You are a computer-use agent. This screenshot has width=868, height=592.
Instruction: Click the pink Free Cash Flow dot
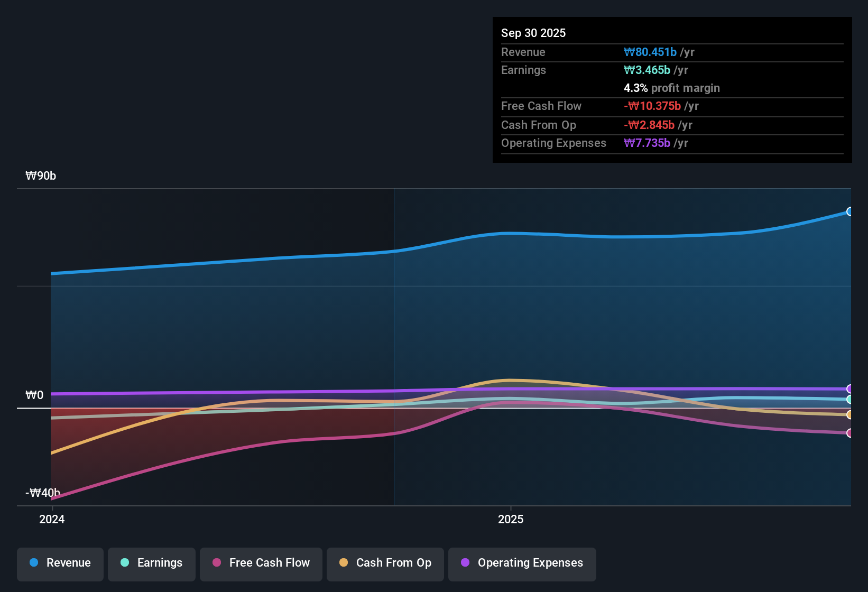[x=216, y=563]
